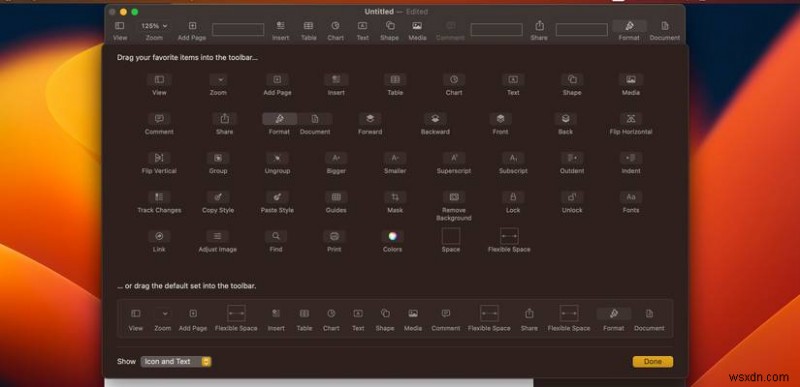The width and height of the screenshot is (800, 387).
Task: Open the 125% Zoom menu in window toolbar
Action: 154,26
